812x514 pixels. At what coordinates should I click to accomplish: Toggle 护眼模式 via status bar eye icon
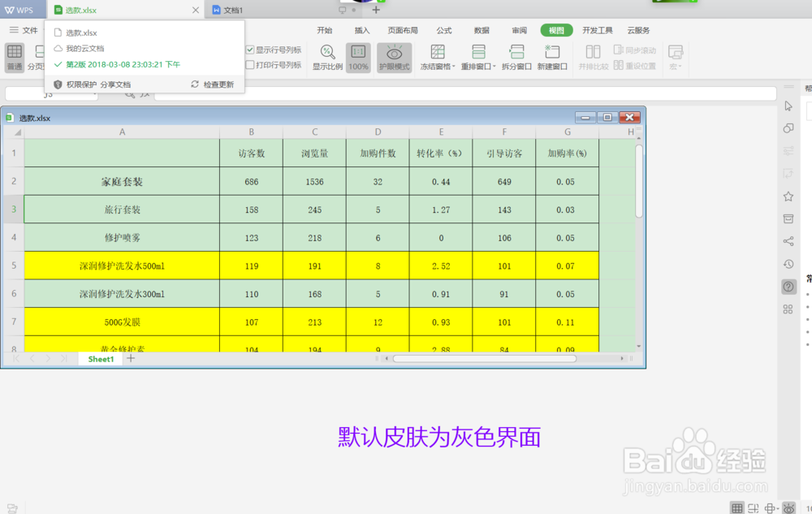point(789,507)
